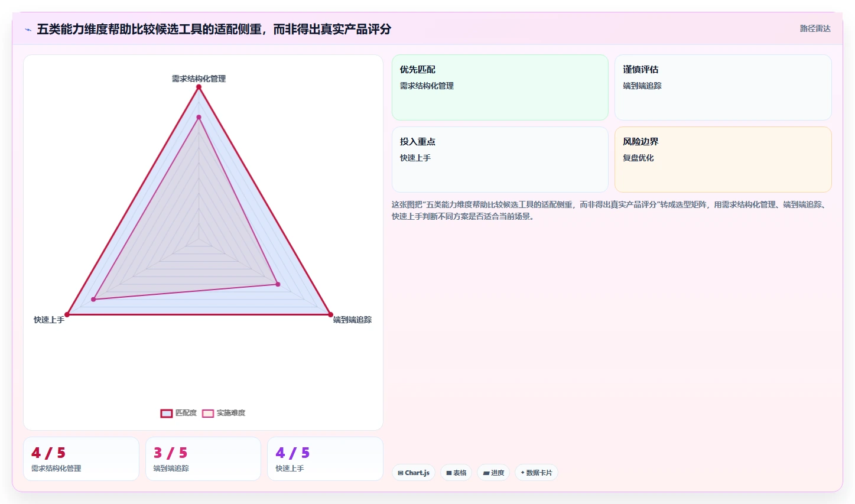The height and width of the screenshot is (504, 855).
Task: Click the 4 / 5 需求结构化管理 score card
Action: pyautogui.click(x=81, y=459)
